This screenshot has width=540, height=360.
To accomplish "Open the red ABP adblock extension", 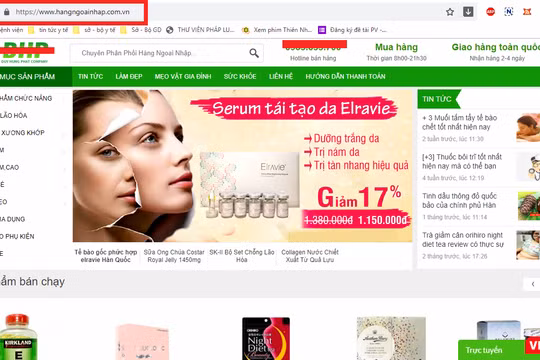I will pos(490,12).
